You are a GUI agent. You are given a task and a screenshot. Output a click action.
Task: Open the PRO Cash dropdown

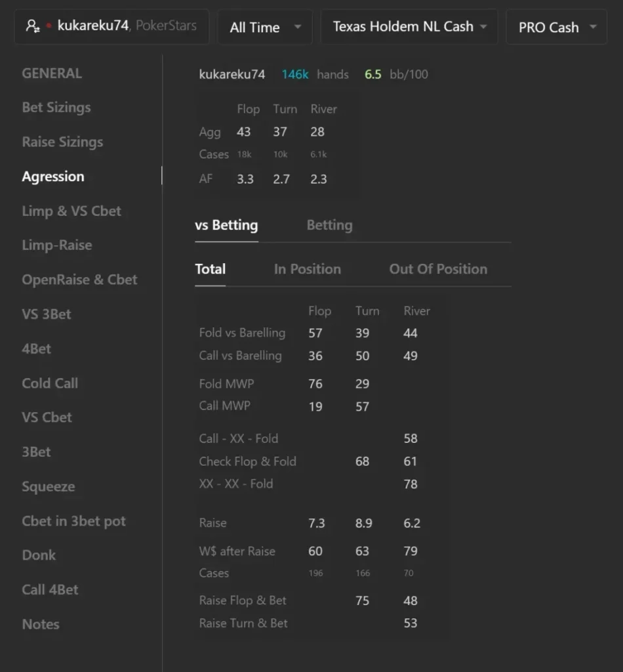click(557, 27)
